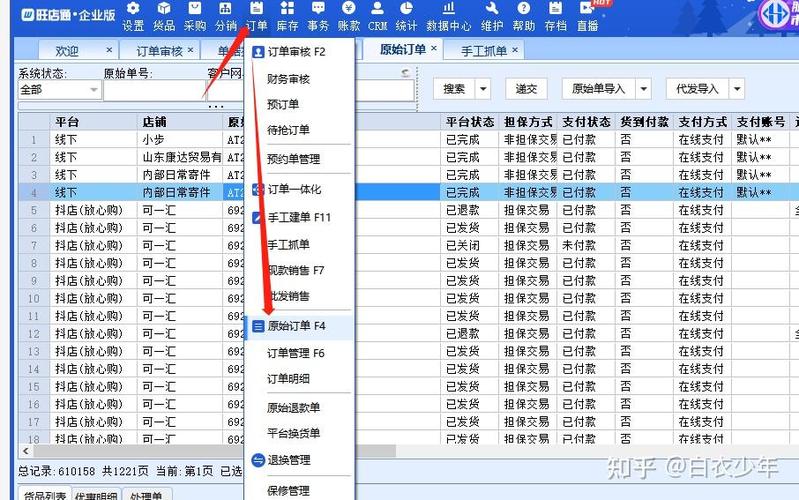This screenshot has width=799, height=500.
Task: Expand the 原始单导入 dropdown arrow
Action: [644, 89]
